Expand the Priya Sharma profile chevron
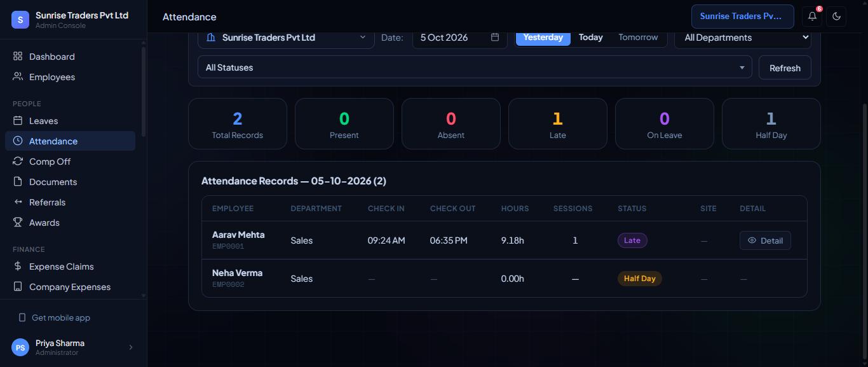Viewport: 868px width, 367px height. click(131, 347)
